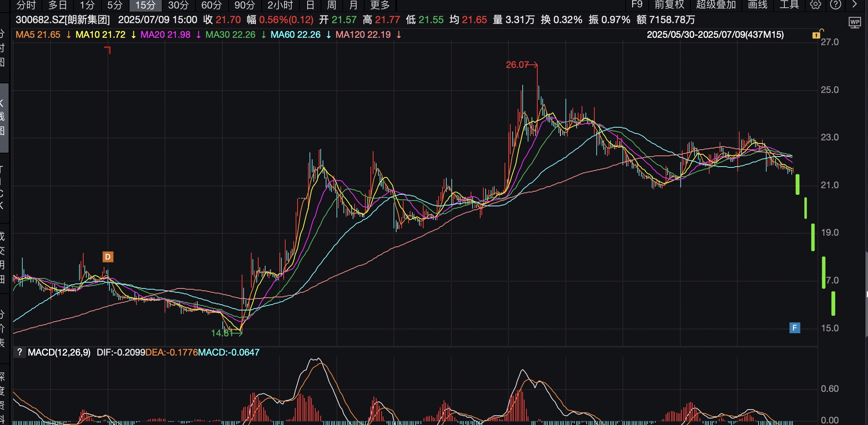This screenshot has height=425, width=868.
Task: Click date range 2025/05/30-2025/07/09(437M15)
Action: coord(715,35)
